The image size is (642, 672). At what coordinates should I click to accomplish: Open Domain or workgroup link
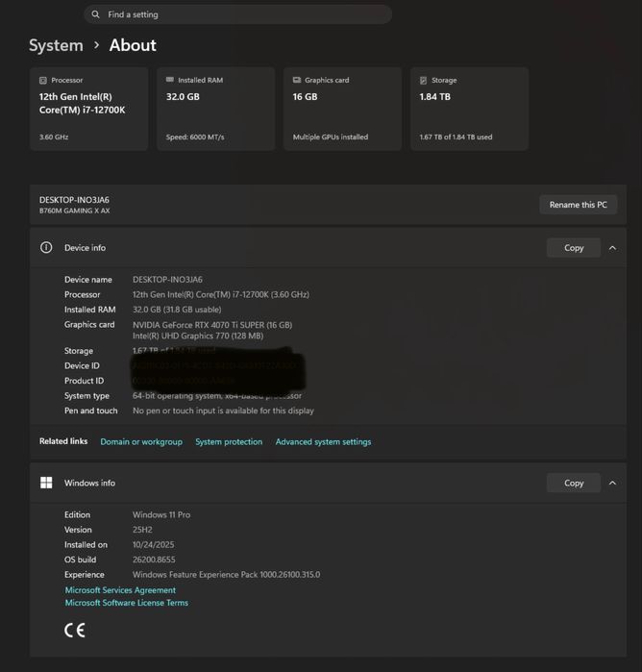click(x=141, y=442)
